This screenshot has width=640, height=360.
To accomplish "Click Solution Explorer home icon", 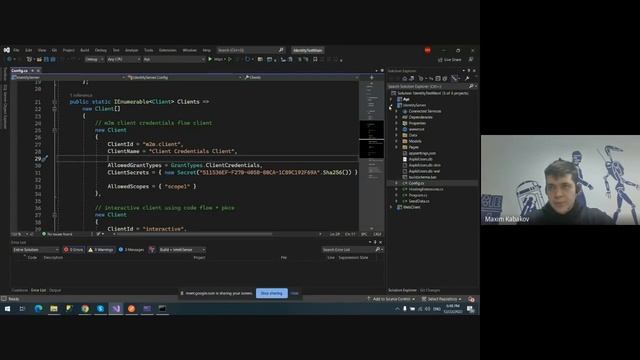I will pos(404,78).
